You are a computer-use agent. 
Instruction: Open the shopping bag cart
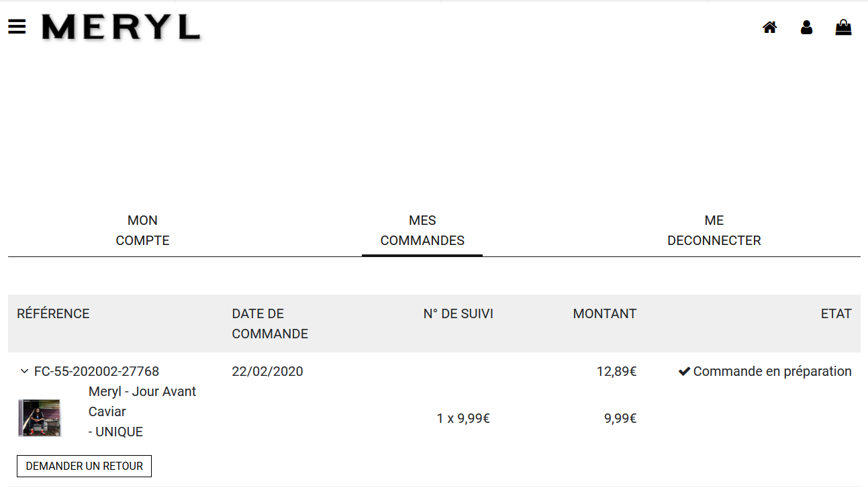pyautogui.click(x=843, y=28)
